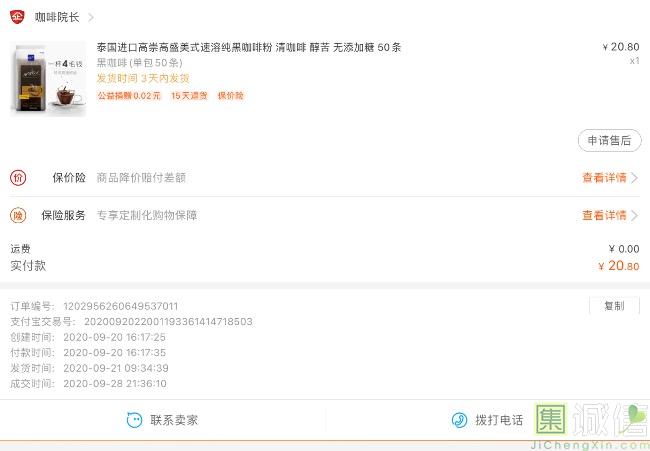Viewport: 650px width, 451px height.
Task: Click the red shield store badge icon
Action: 17,17
